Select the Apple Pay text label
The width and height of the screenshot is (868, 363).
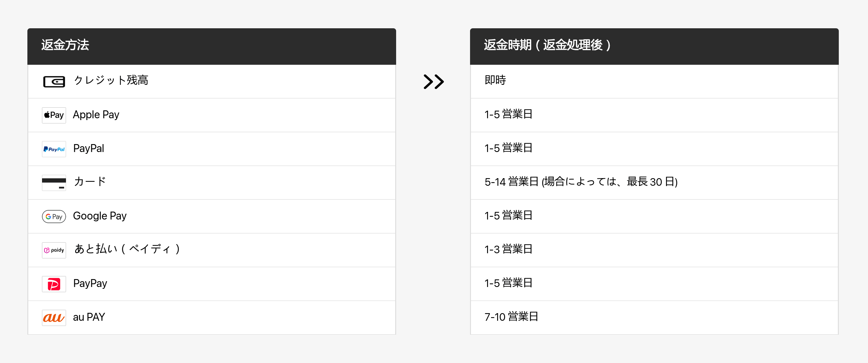[96, 115]
